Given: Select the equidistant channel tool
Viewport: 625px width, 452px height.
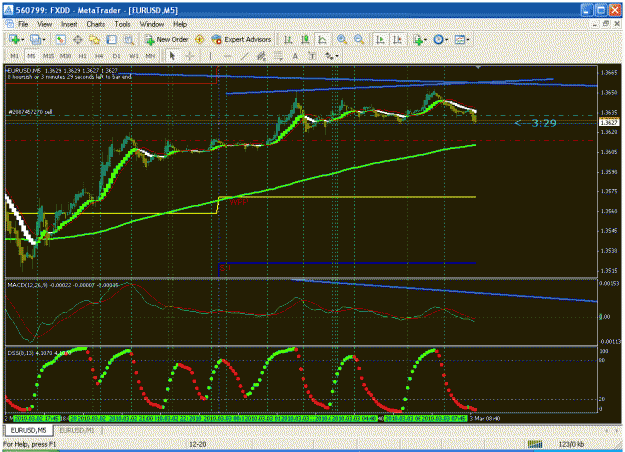Looking at the screenshot, I should 261,56.
